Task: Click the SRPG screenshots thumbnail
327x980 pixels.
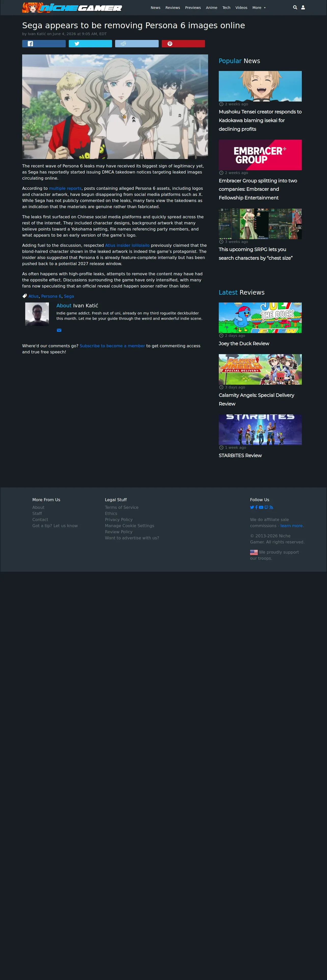Action: (x=260, y=224)
